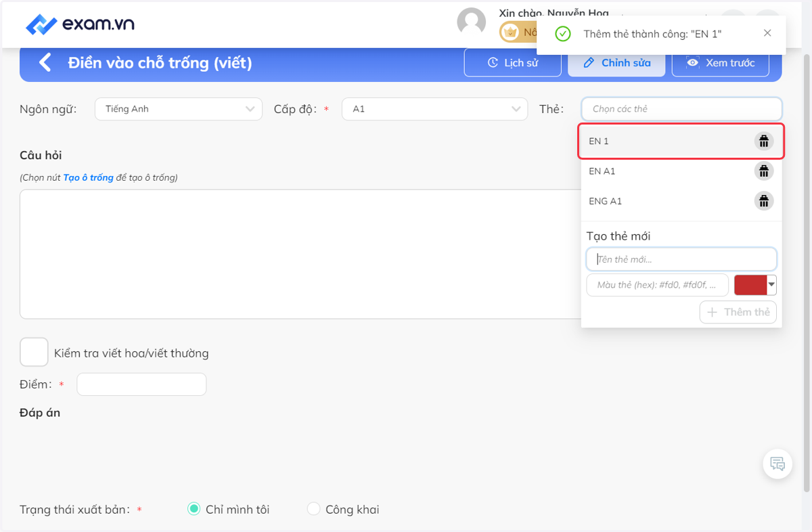Open the Ngôn ngữ Tiếng Anh dropdown

click(x=179, y=109)
